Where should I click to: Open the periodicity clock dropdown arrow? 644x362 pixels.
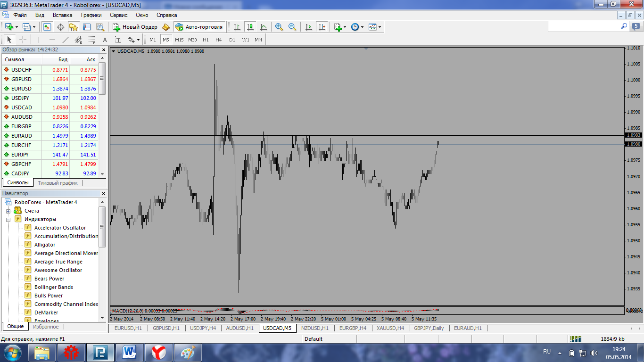click(362, 27)
